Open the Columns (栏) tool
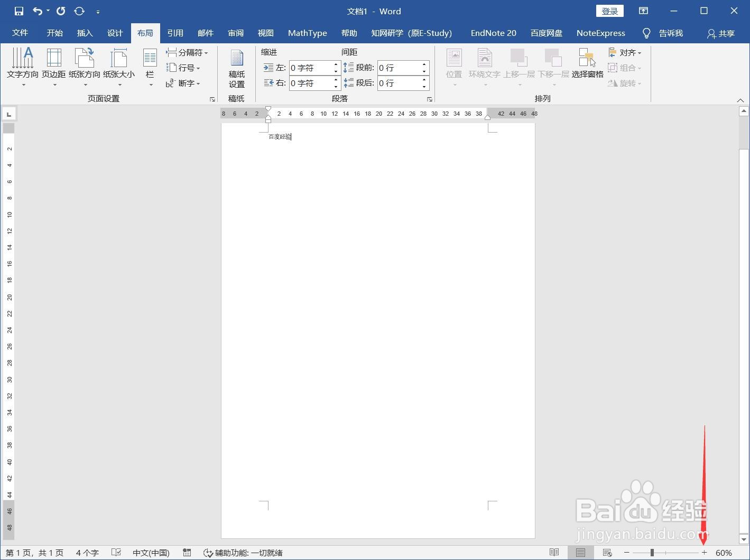The height and width of the screenshot is (560, 750). coord(150,67)
